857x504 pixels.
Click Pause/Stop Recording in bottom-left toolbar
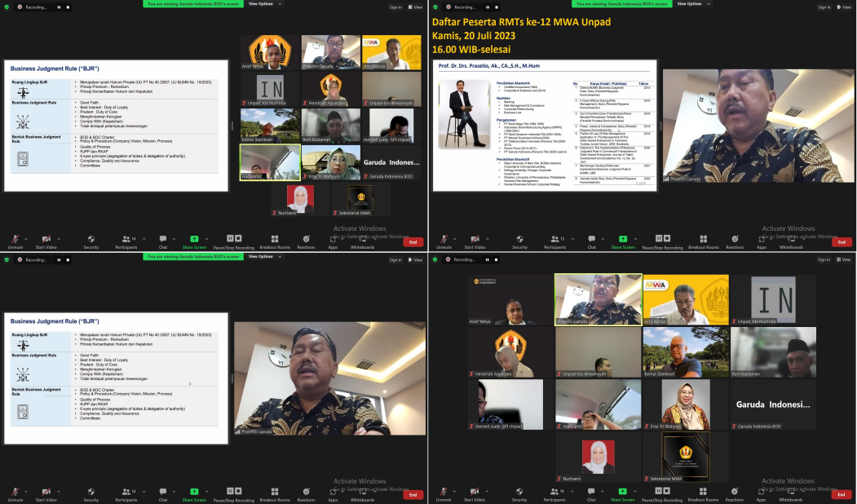pyautogui.click(x=234, y=494)
